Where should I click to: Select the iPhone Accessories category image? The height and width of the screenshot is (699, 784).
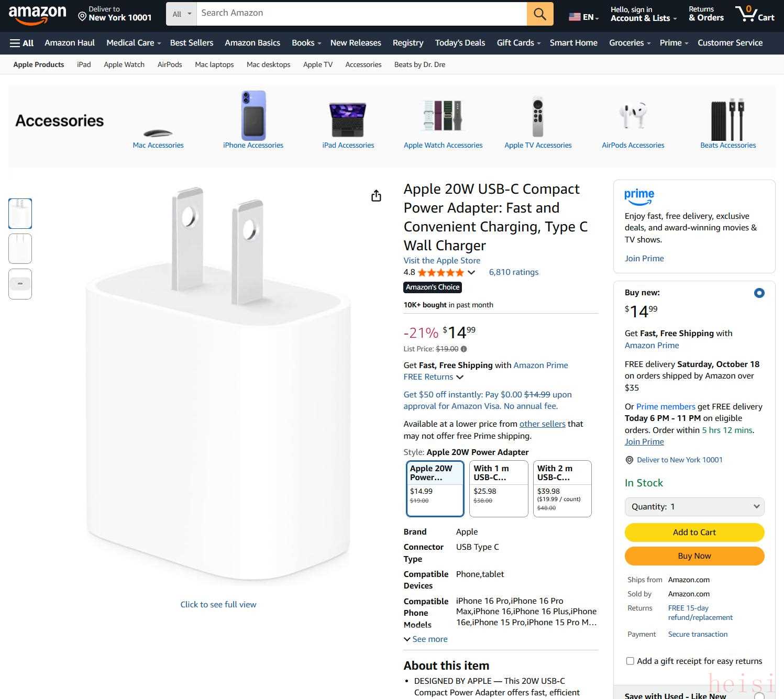[253, 115]
